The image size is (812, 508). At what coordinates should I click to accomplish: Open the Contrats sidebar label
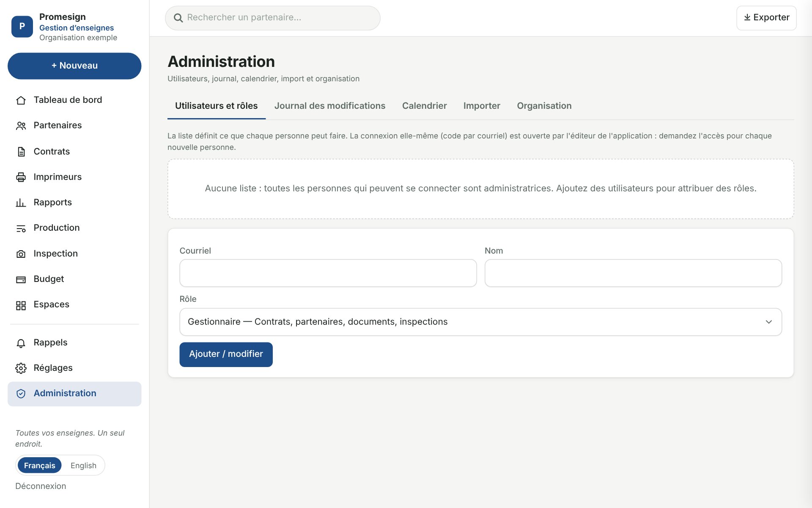pyautogui.click(x=52, y=152)
